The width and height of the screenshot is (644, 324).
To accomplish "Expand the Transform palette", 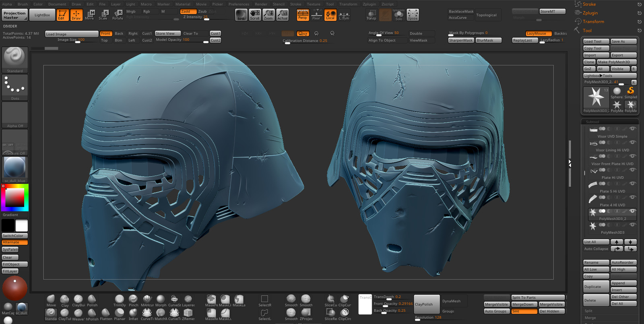I will point(593,22).
